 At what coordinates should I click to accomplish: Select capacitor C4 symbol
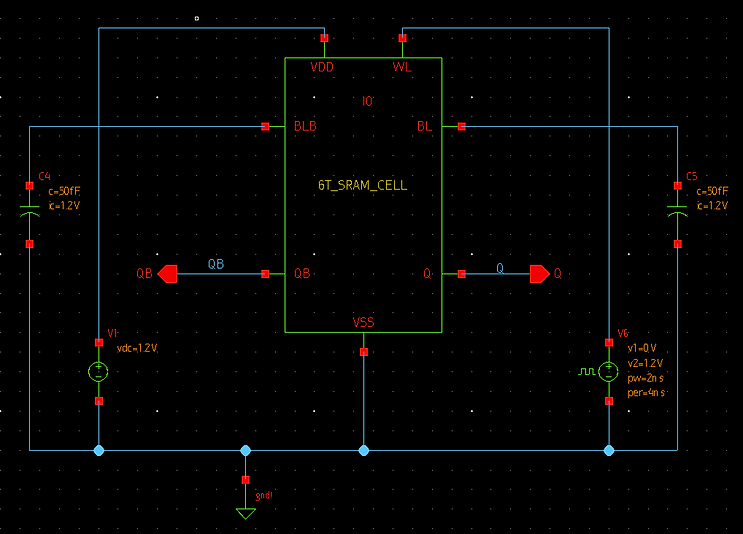pyautogui.click(x=29, y=211)
